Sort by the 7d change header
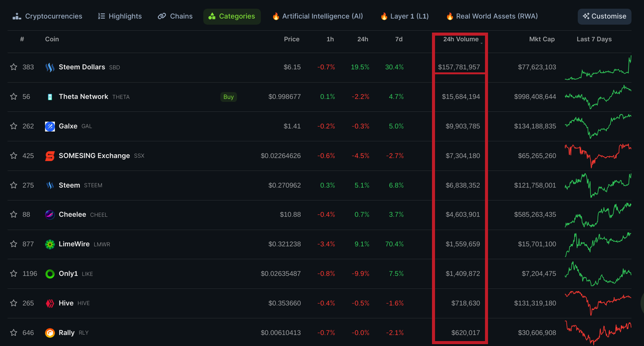 (x=399, y=39)
